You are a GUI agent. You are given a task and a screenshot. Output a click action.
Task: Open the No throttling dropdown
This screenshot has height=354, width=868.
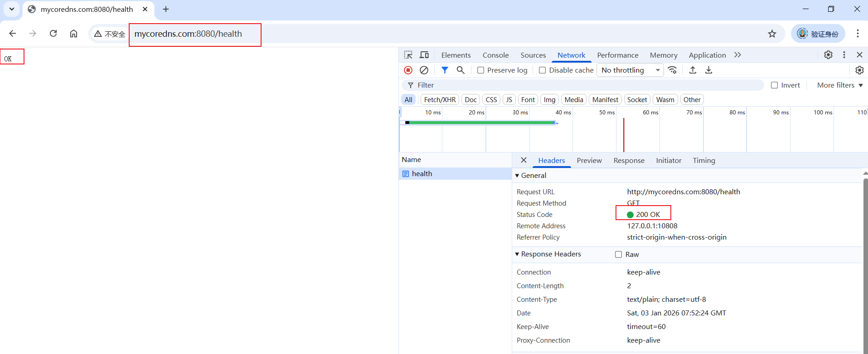coord(630,70)
